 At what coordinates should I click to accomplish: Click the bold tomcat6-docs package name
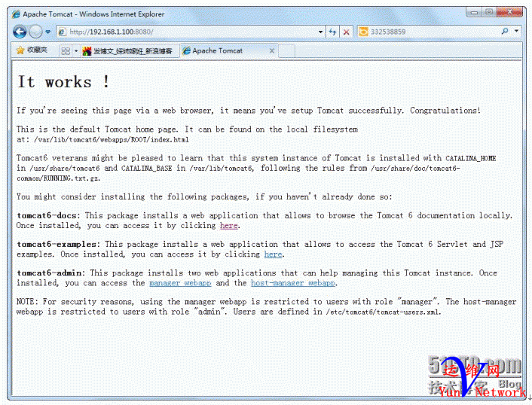click(47, 215)
